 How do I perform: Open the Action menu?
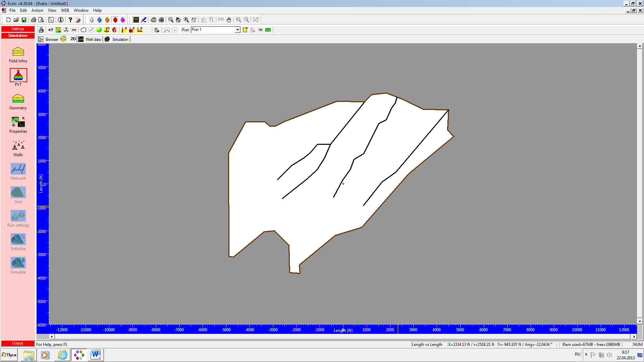click(37, 10)
